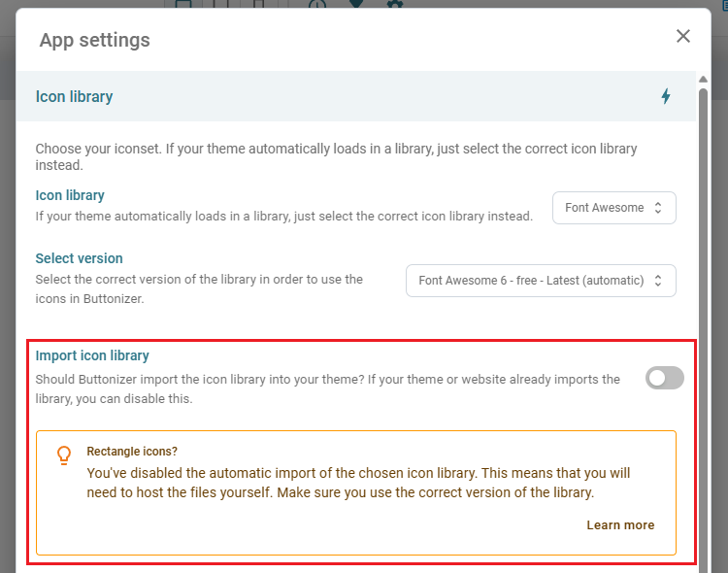Select the desktop preview icon behind the dialog
The width and height of the screenshot is (728, 573).
coord(183,4)
